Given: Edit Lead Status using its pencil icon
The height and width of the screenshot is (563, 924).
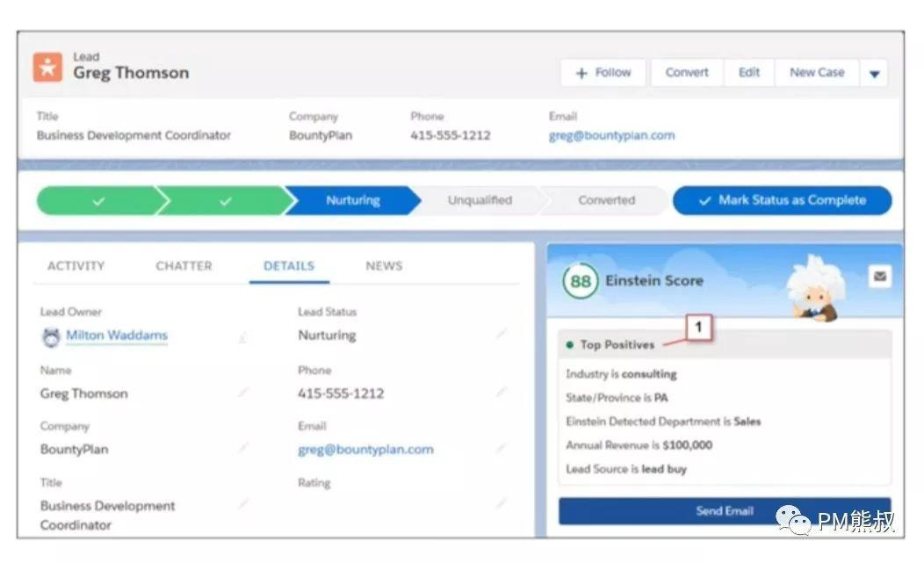Looking at the screenshot, I should (x=501, y=335).
